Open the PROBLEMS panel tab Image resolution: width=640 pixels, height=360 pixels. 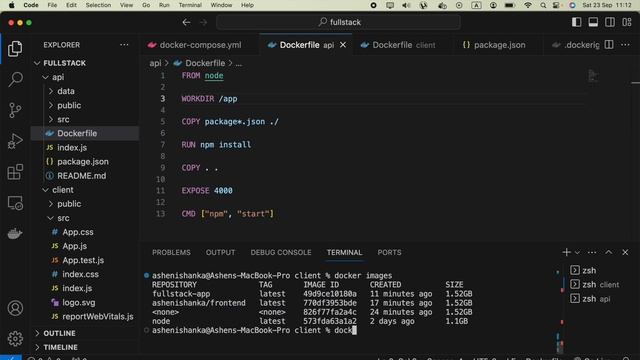pos(171,253)
